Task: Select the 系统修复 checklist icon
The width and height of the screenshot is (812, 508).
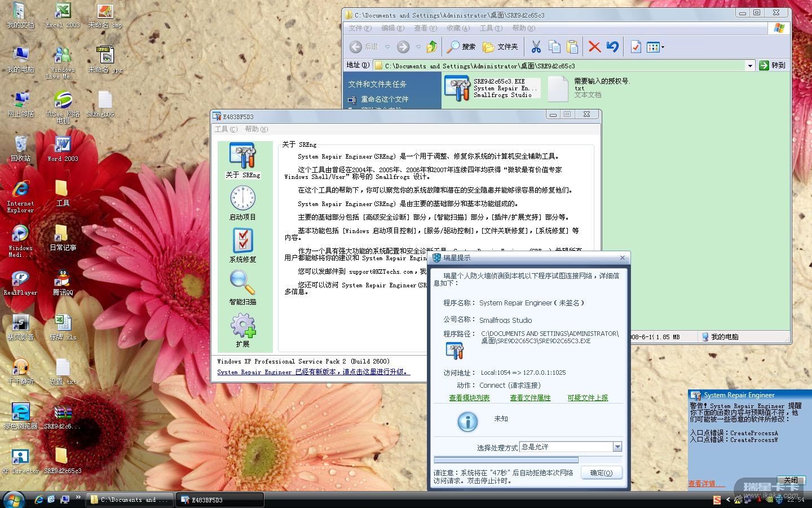Action: point(242,245)
